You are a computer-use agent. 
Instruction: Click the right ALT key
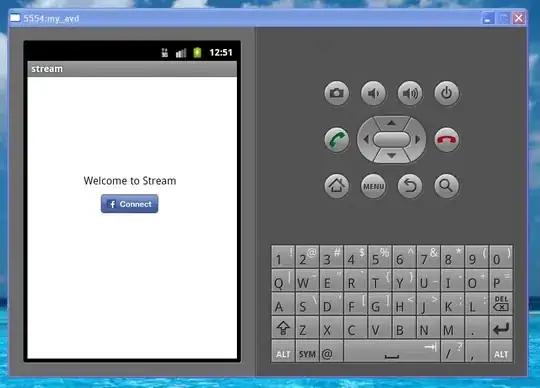tap(501, 351)
